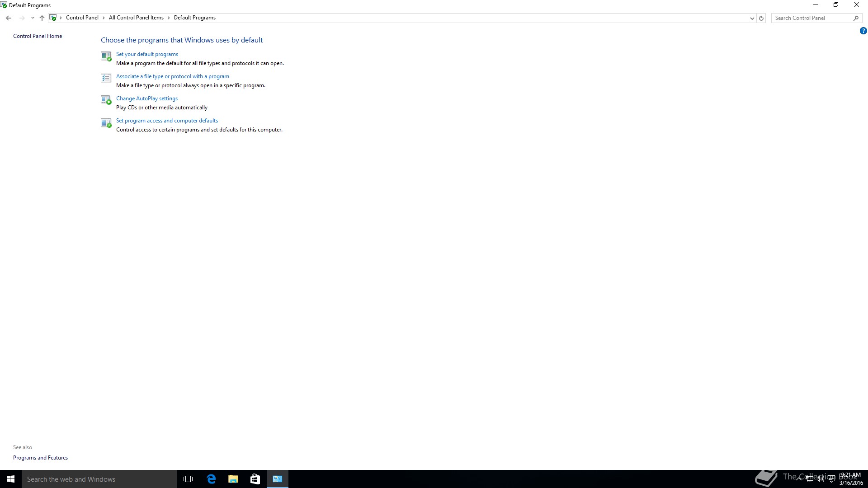Go back with the back arrow
Viewport: 868px width, 488px height.
click(x=9, y=18)
